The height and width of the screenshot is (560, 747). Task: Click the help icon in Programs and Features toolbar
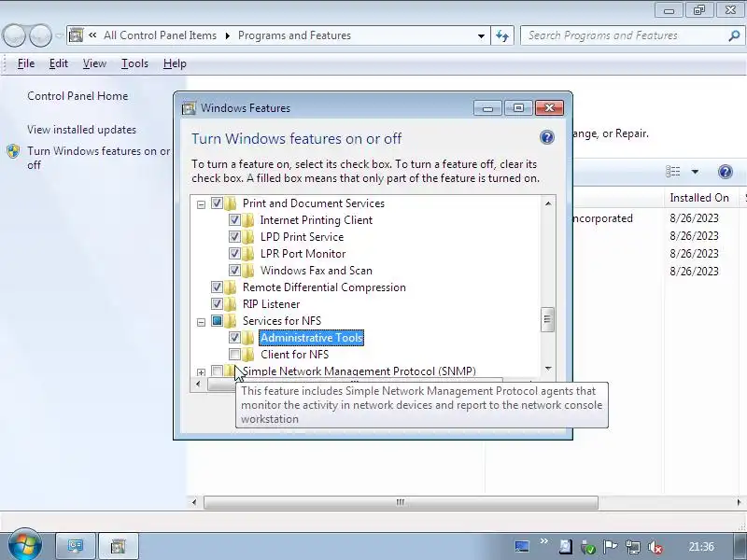(726, 172)
